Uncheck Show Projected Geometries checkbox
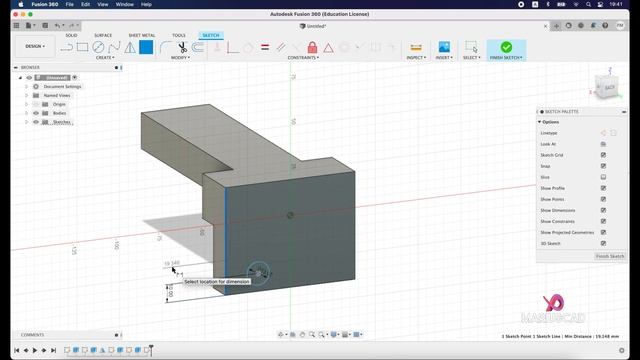The height and width of the screenshot is (360, 640). tap(603, 232)
